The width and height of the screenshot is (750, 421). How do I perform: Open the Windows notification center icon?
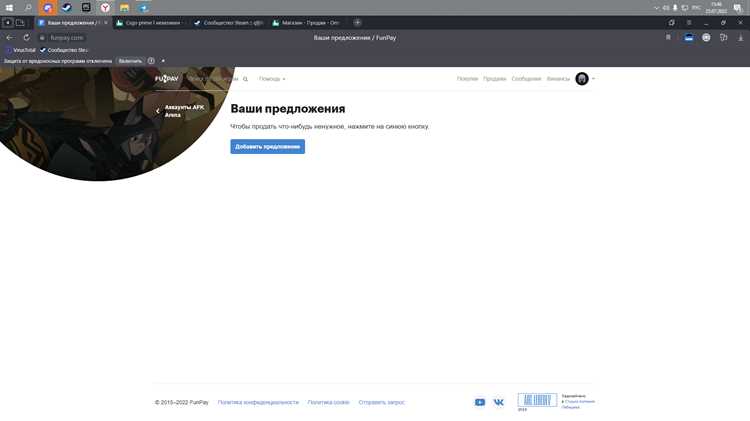(738, 8)
